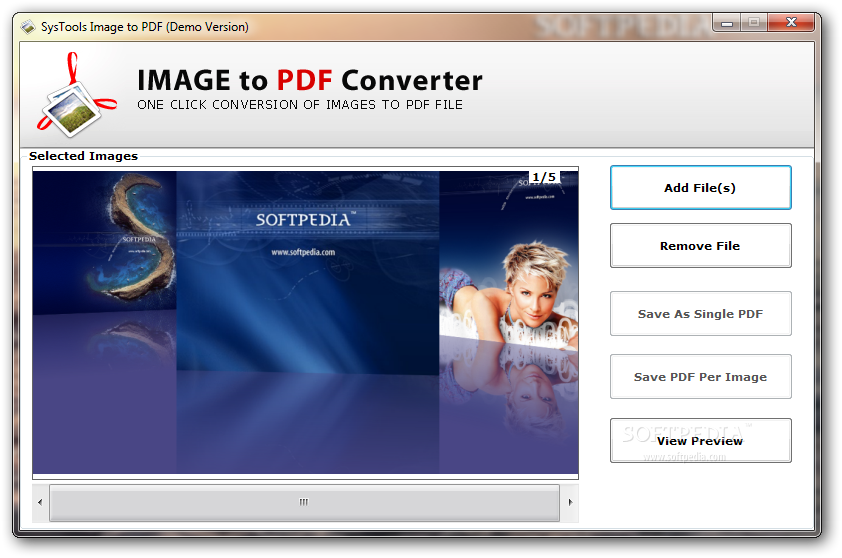This screenshot has height=558, width=842.
Task: Click the horizontal scrollbar thumb
Action: (x=304, y=503)
